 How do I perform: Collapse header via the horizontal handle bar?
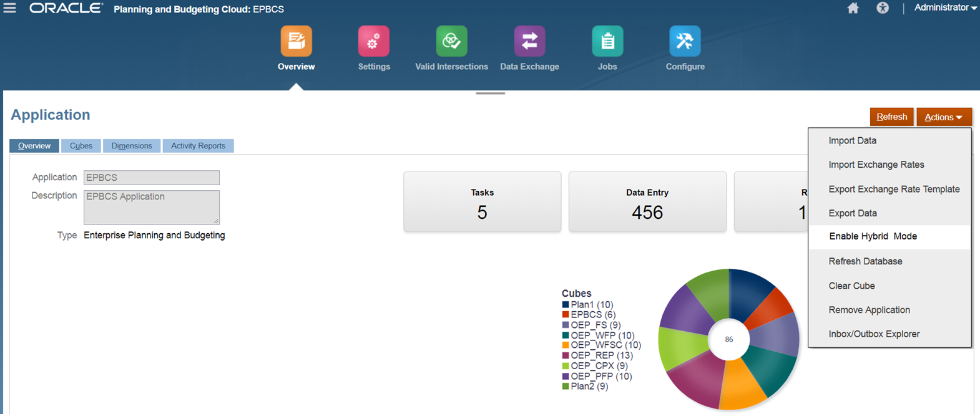pos(491,94)
